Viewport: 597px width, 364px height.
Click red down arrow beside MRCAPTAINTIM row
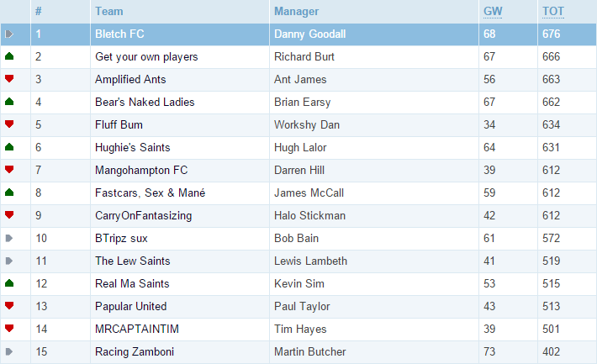[9, 328]
